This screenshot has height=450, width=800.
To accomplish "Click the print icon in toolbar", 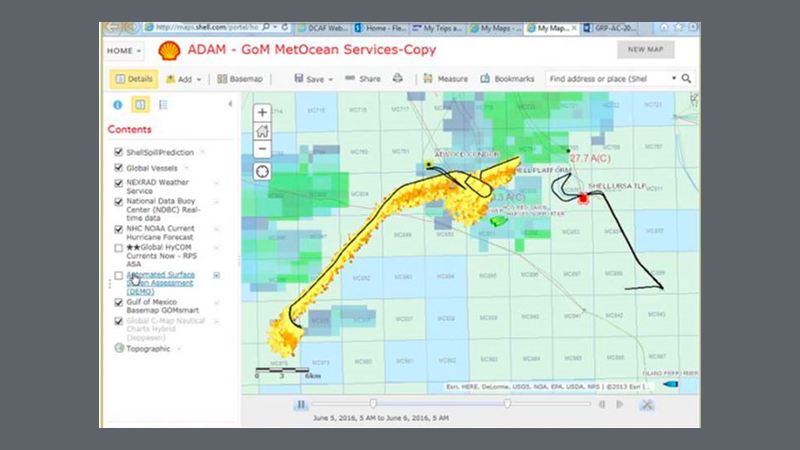I will click(397, 78).
